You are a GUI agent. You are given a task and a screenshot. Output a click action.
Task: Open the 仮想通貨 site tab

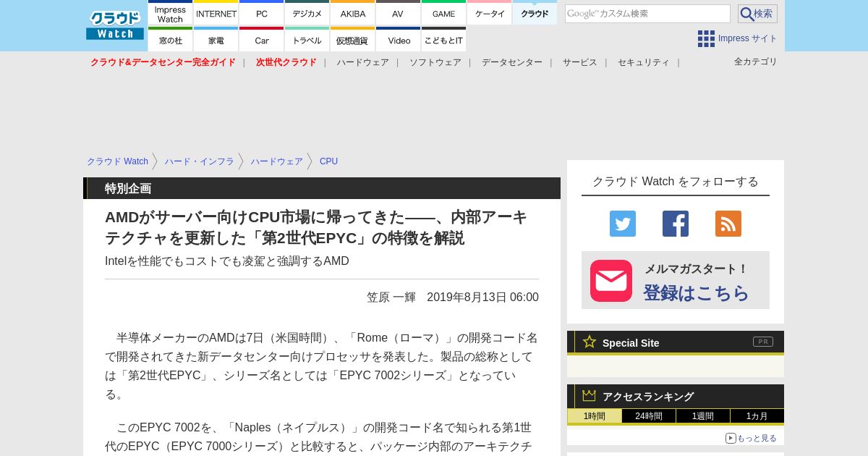click(353, 40)
